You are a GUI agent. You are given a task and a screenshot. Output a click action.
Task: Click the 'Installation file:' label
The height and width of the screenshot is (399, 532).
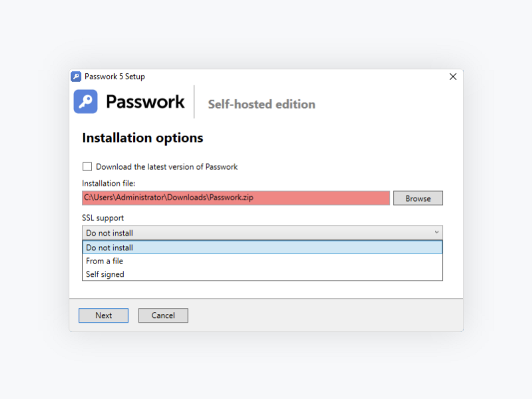coord(108,183)
